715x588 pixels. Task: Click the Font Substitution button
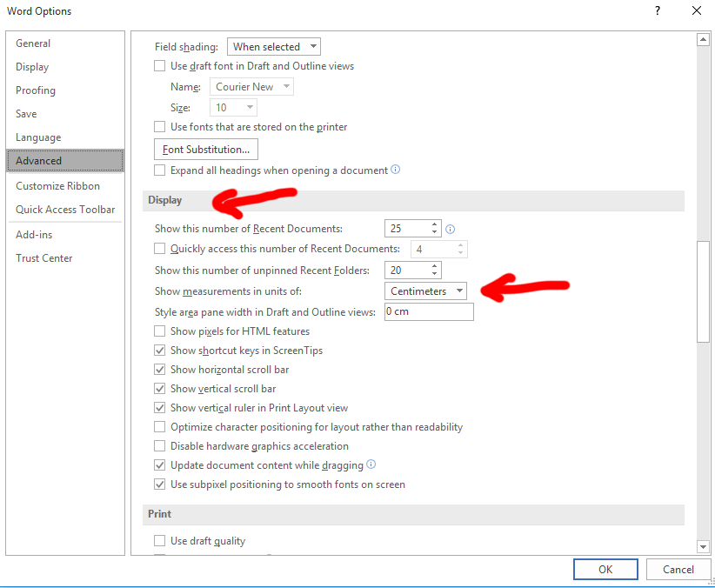coord(205,150)
